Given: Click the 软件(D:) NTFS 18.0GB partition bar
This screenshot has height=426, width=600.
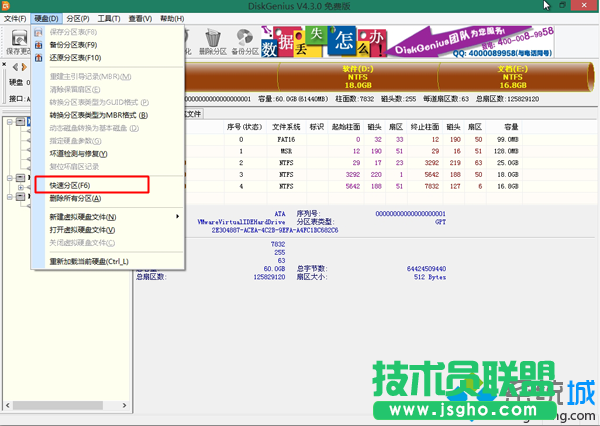Looking at the screenshot, I should (358, 77).
